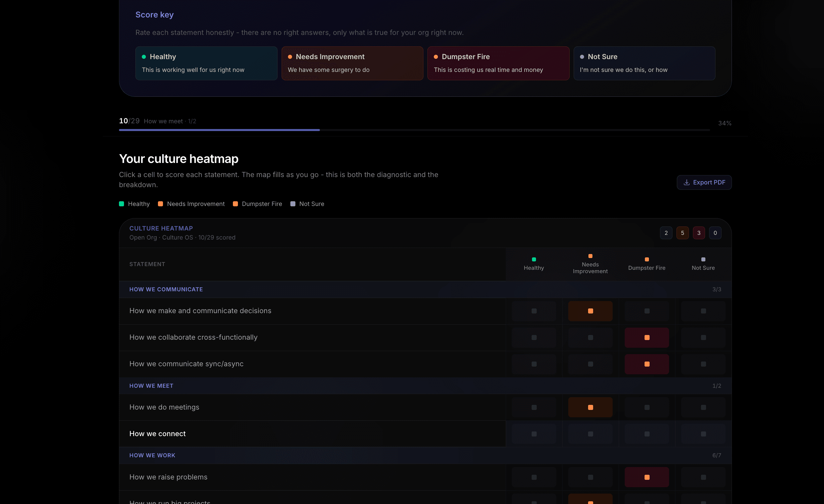Viewport: 824px width, 504px height.
Task: Click the 'Score key' heading
Action: 155,15
